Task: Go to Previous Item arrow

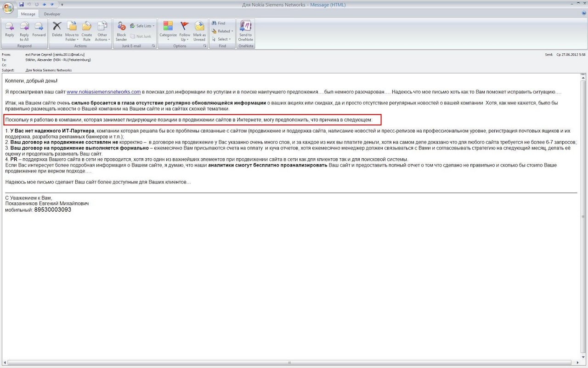Action: [x=45, y=5]
